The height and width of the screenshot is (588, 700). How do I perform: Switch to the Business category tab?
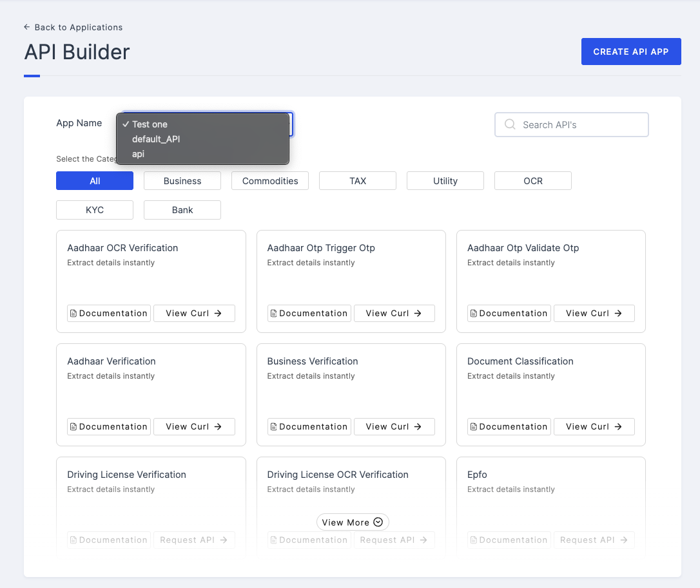pos(182,181)
